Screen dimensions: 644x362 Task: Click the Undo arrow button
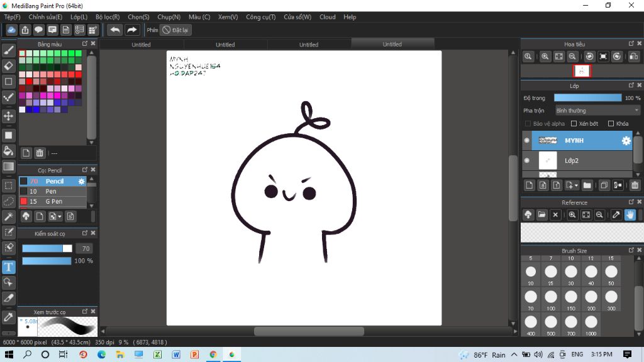click(115, 30)
